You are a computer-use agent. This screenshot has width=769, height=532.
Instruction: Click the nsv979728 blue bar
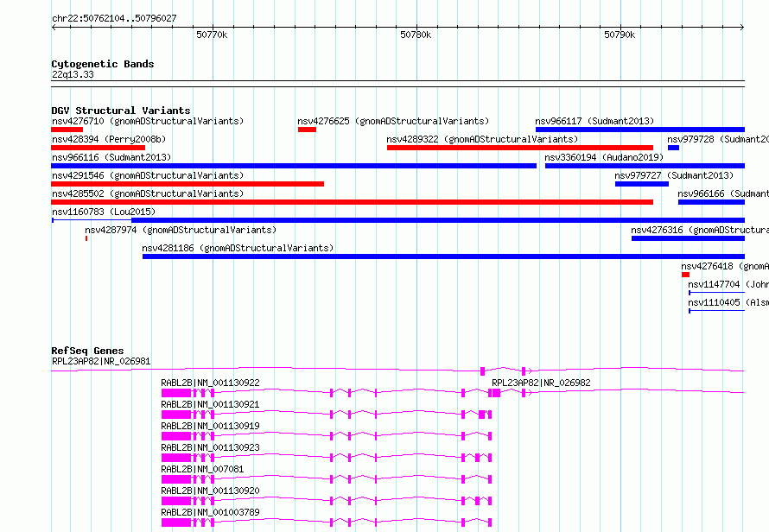coord(673,148)
